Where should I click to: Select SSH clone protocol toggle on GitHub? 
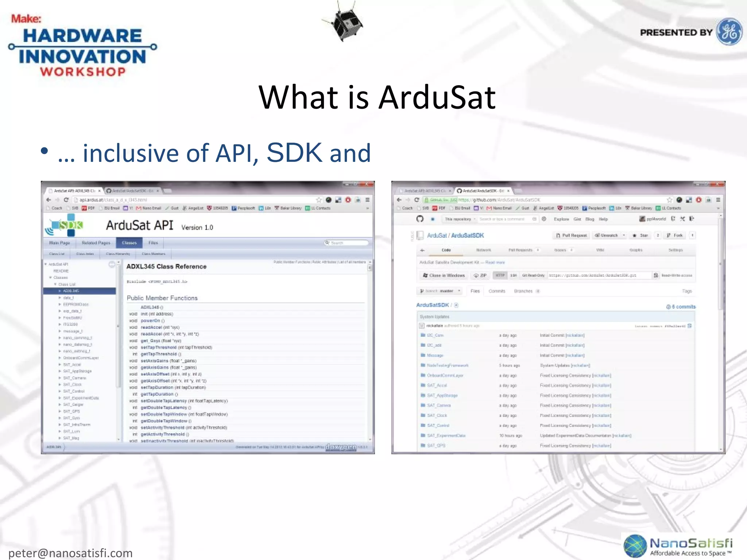click(514, 275)
